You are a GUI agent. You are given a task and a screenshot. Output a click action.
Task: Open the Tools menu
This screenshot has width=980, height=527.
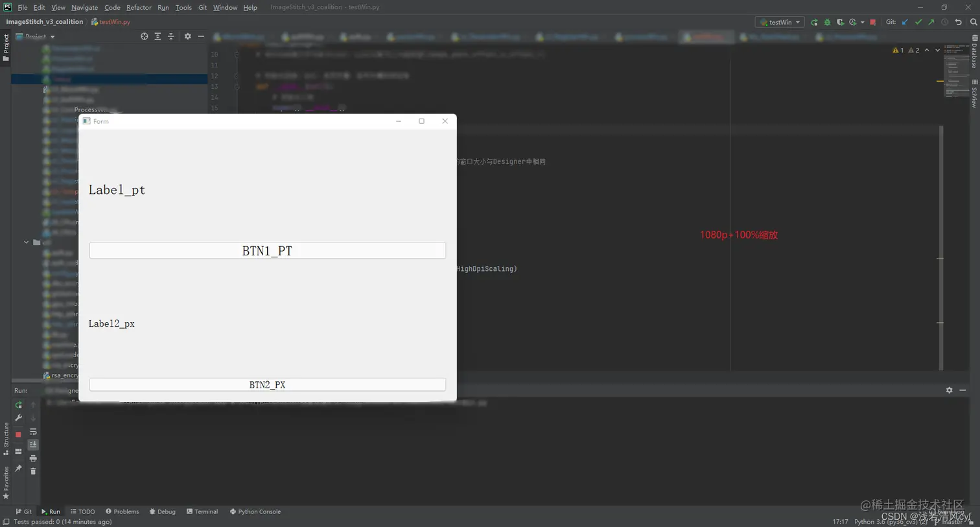(183, 7)
